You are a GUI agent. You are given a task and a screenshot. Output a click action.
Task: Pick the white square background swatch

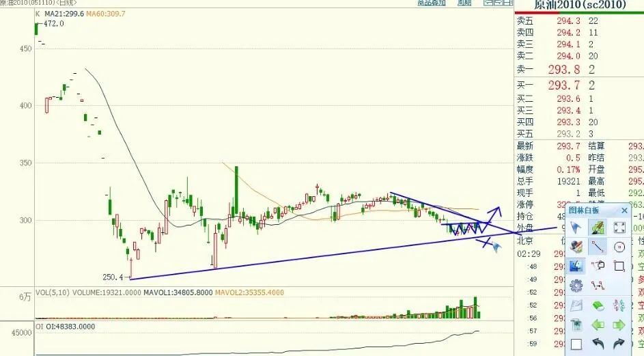click(576, 344)
